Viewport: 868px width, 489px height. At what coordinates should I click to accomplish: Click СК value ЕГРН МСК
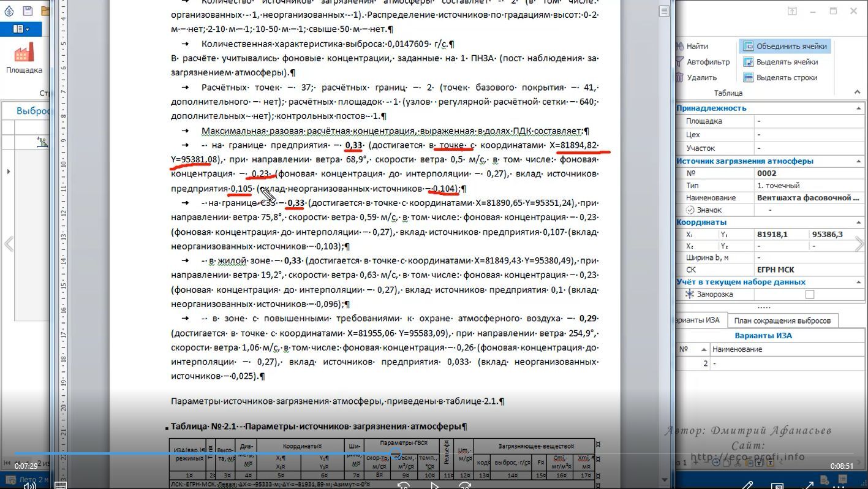[x=809, y=270]
